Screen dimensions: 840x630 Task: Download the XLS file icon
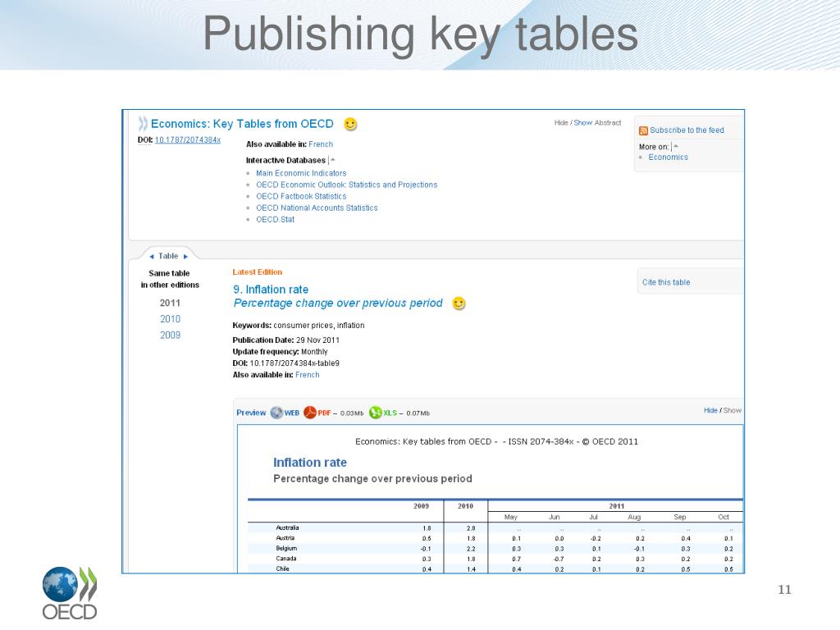click(376, 413)
